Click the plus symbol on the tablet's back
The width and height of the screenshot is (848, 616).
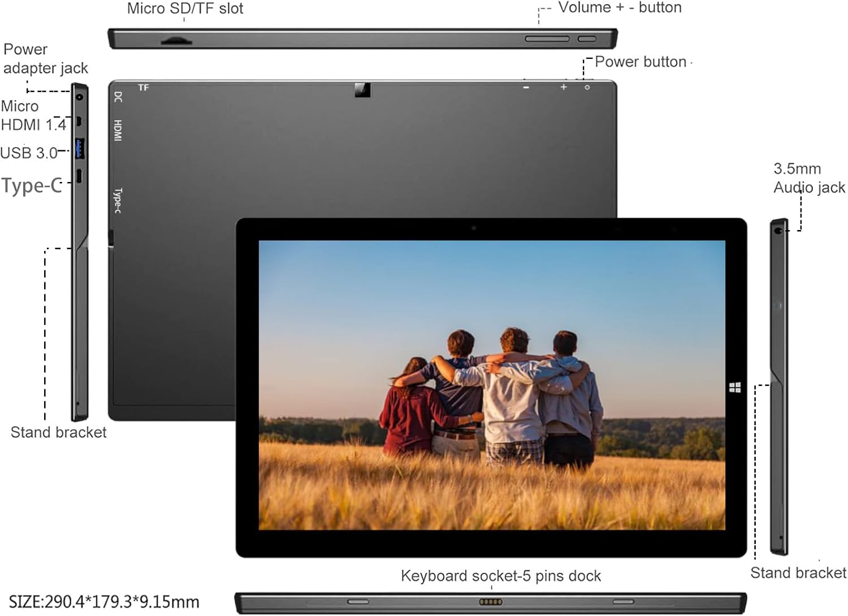(x=564, y=87)
